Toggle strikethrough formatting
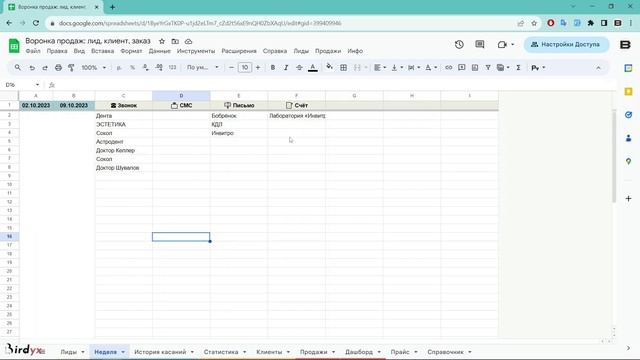 (299, 67)
